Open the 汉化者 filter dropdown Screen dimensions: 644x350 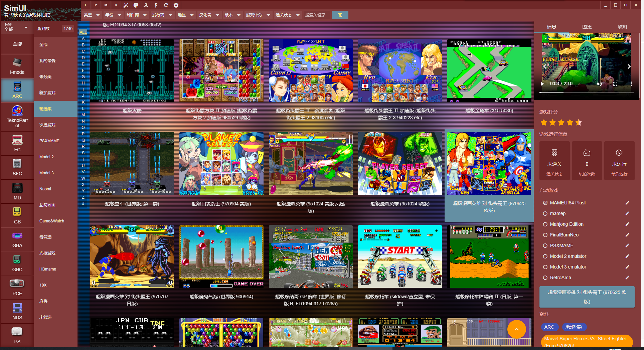coord(209,15)
